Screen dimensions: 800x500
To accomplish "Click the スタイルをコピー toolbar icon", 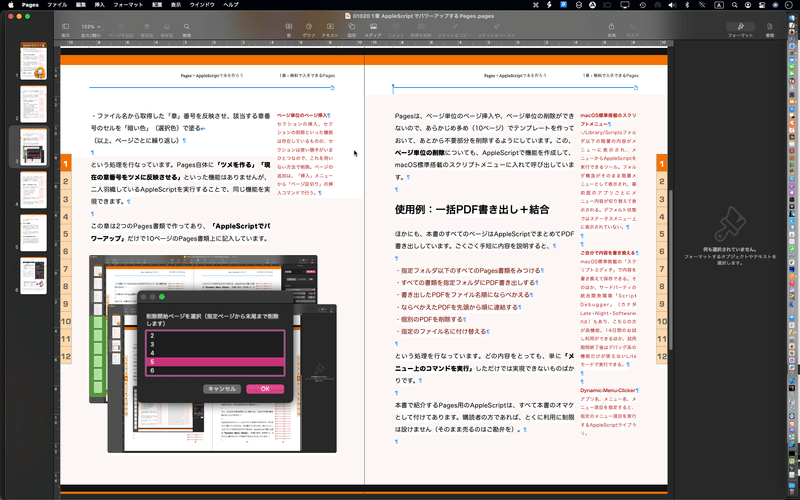I will coord(454,27).
